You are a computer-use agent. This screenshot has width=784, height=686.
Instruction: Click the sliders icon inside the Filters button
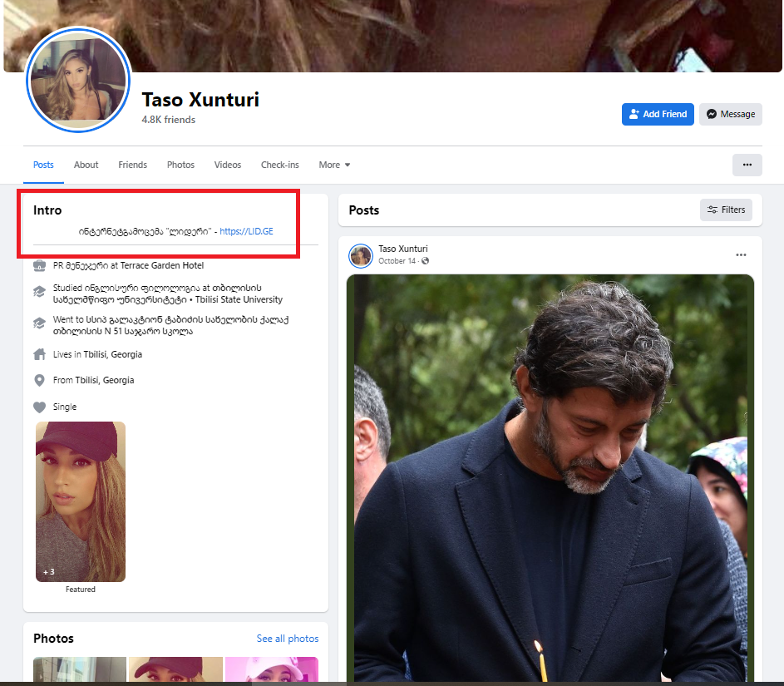(x=713, y=210)
